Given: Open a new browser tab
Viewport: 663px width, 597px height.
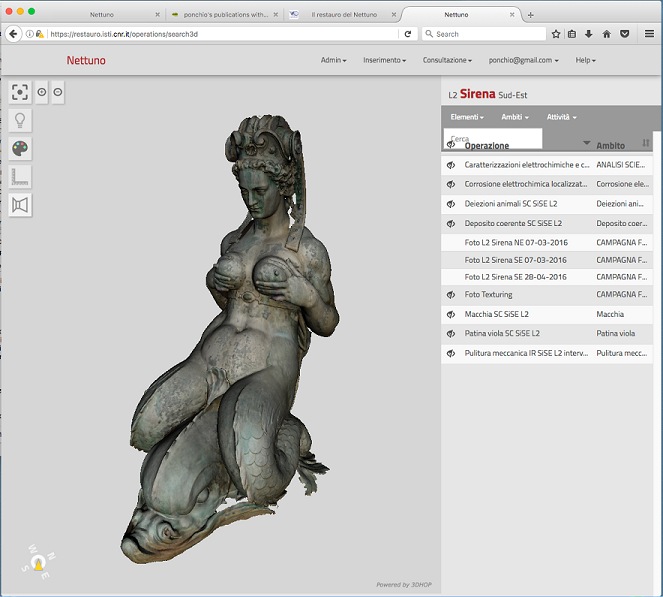Looking at the screenshot, I should [531, 15].
